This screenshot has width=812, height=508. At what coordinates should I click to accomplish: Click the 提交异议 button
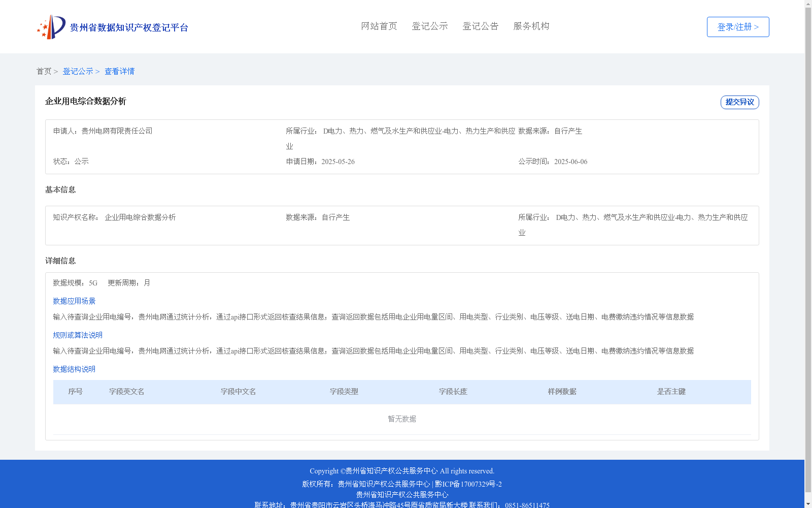[x=739, y=102]
